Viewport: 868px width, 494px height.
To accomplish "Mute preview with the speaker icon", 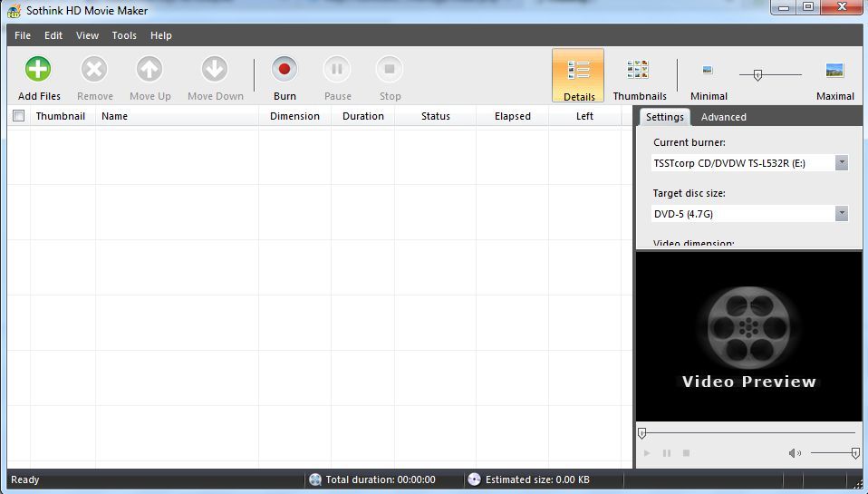I will point(795,453).
